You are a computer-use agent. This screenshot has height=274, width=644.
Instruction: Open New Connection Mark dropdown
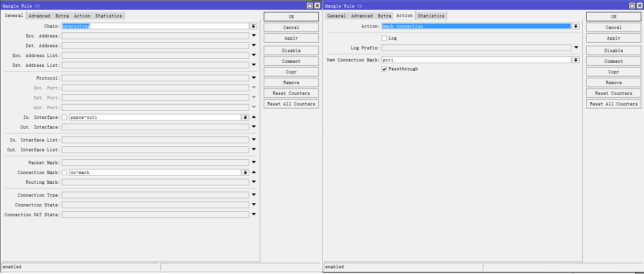coord(576,60)
